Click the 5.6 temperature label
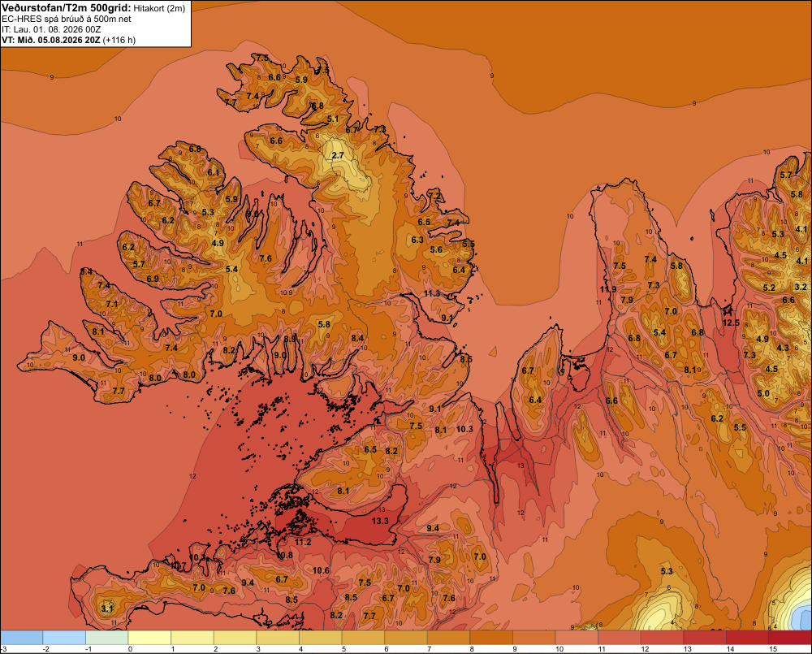This screenshot has height=654, width=812. point(437,249)
